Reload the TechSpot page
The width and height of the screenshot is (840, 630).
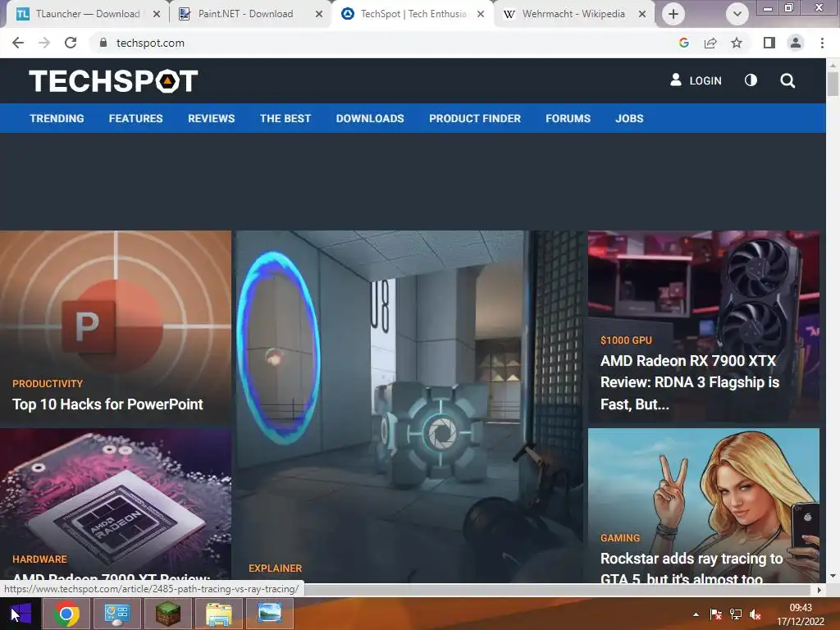pos(71,43)
